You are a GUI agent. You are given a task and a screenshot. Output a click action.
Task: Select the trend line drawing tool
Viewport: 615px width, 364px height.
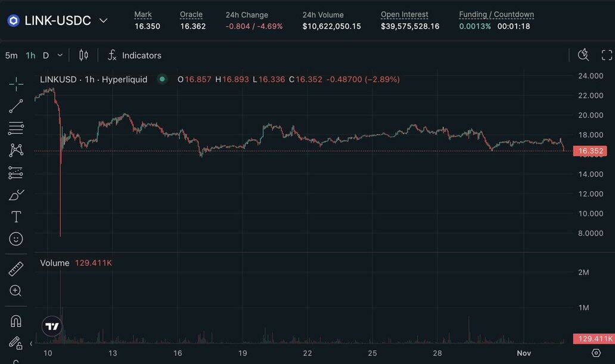coord(16,106)
